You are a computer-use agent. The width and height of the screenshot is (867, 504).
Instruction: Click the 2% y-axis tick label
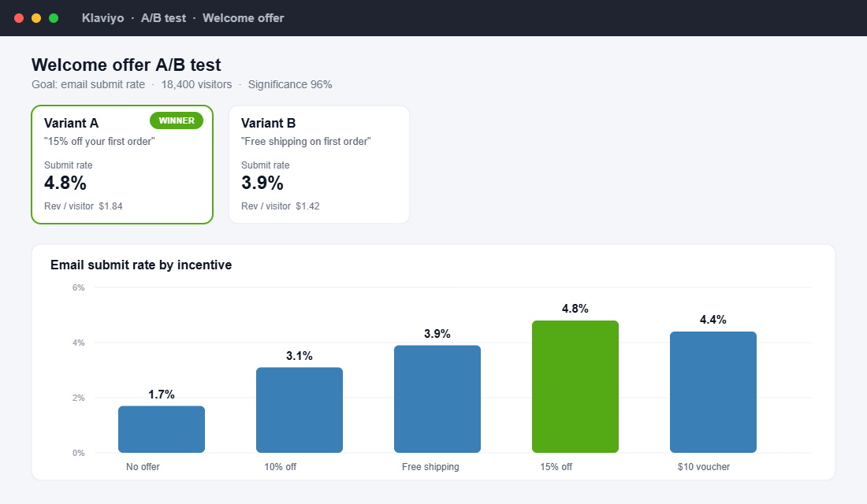tap(79, 398)
